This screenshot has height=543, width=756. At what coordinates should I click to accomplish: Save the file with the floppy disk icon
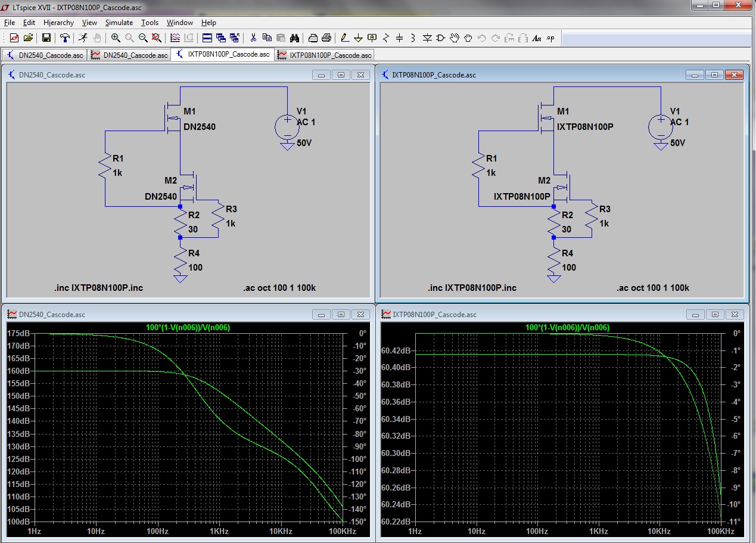click(46, 38)
